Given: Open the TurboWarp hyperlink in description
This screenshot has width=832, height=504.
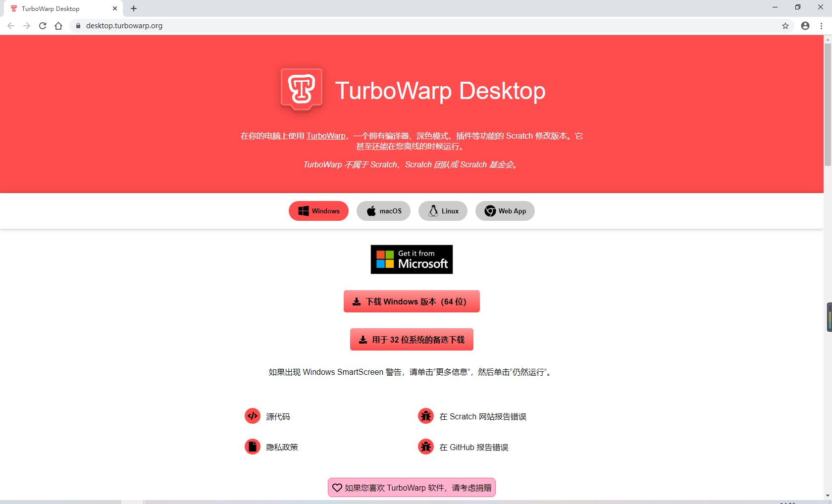Looking at the screenshot, I should 326,136.
